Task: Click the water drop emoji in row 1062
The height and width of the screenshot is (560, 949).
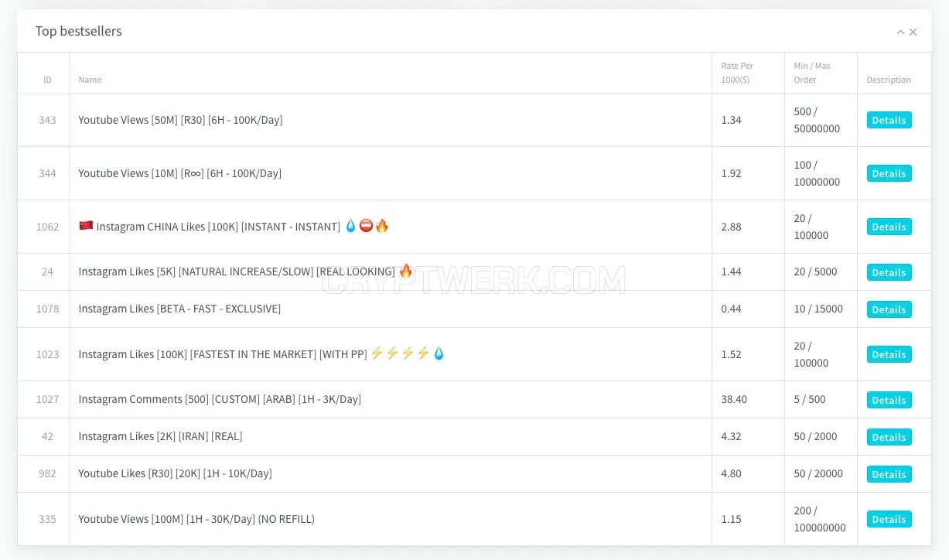Action: coord(350,226)
